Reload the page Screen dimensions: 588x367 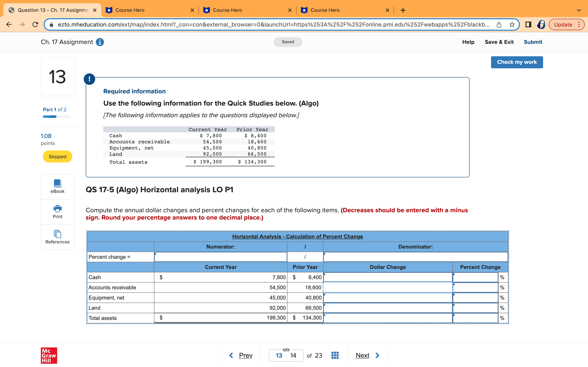coord(35,24)
